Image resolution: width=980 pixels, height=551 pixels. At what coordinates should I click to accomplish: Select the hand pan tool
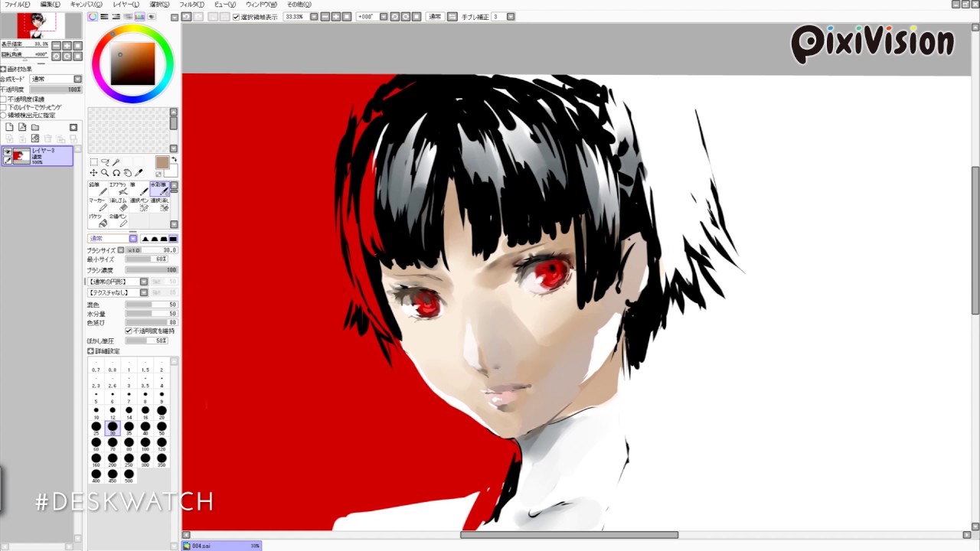(x=128, y=173)
